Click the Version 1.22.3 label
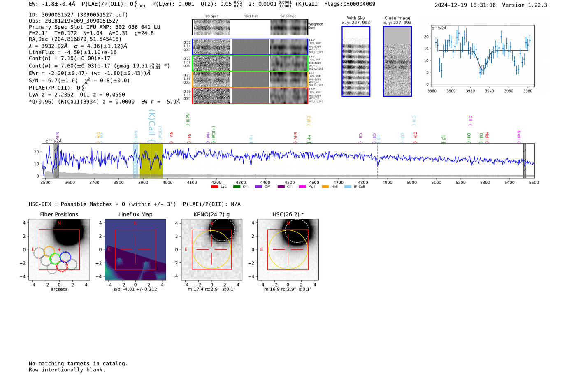The height and width of the screenshot is (392, 576). pos(525,5)
